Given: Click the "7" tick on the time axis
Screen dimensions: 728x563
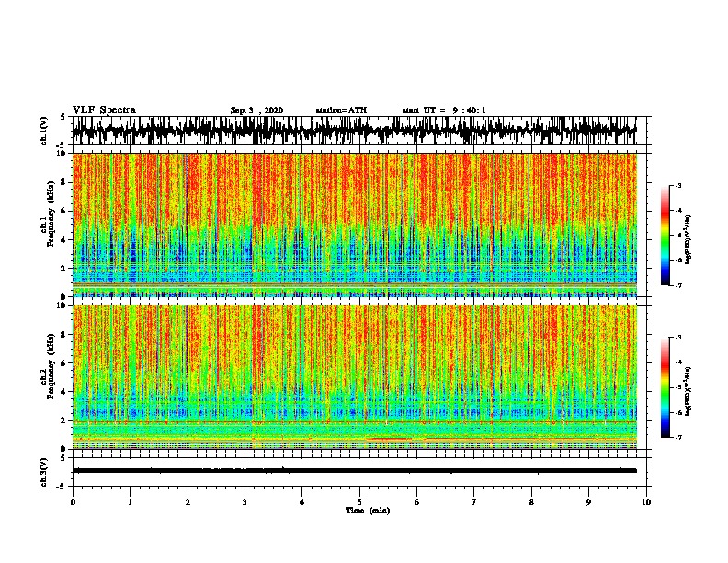Looking at the screenshot, I should click(x=474, y=502).
